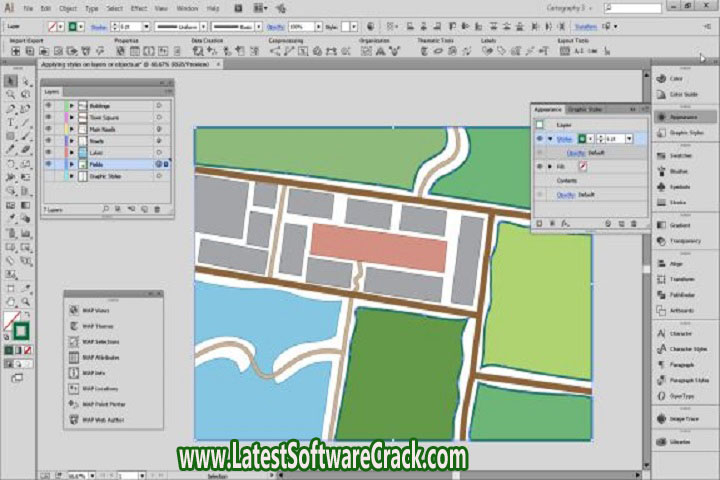
Task: Toggle visibility of the Main Roads layer
Action: click(48, 128)
